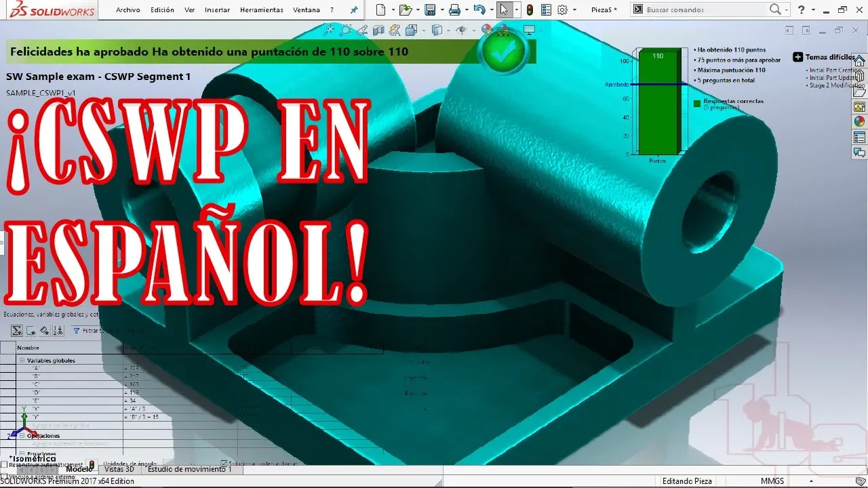Expand Temas difíciles plus button
Viewport: 868px width, 488px height.
coord(798,58)
